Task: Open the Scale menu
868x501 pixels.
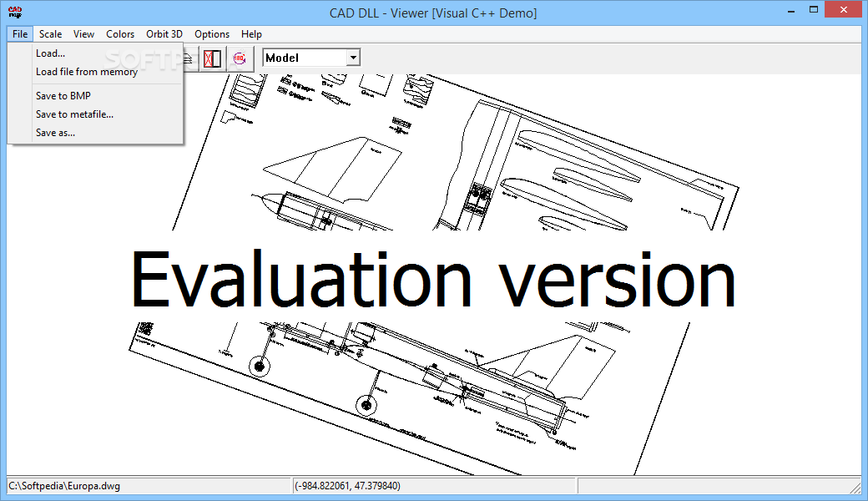Action: [x=50, y=33]
